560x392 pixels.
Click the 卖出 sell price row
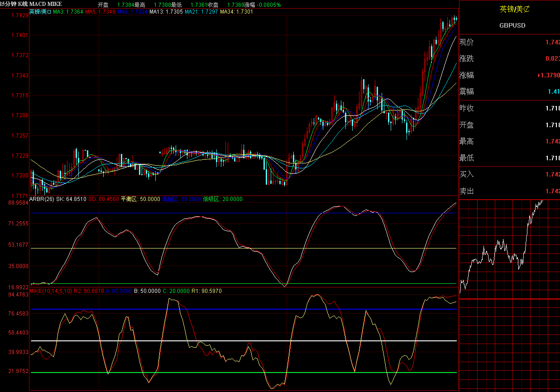[509, 191]
